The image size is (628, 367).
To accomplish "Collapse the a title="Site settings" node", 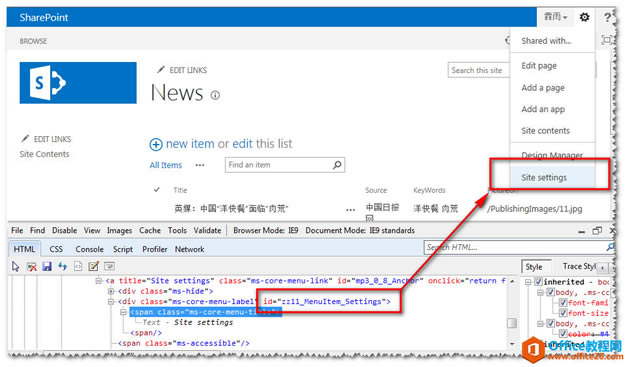I will point(99,281).
